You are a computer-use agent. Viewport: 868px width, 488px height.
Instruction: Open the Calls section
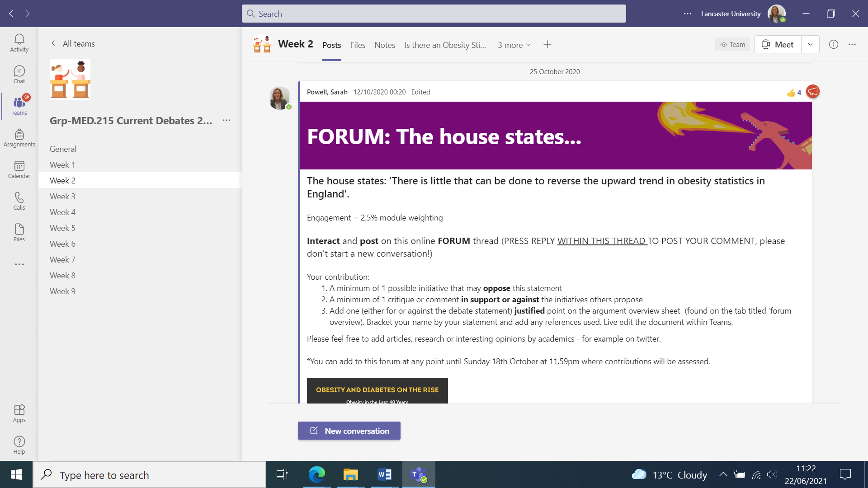pyautogui.click(x=19, y=201)
